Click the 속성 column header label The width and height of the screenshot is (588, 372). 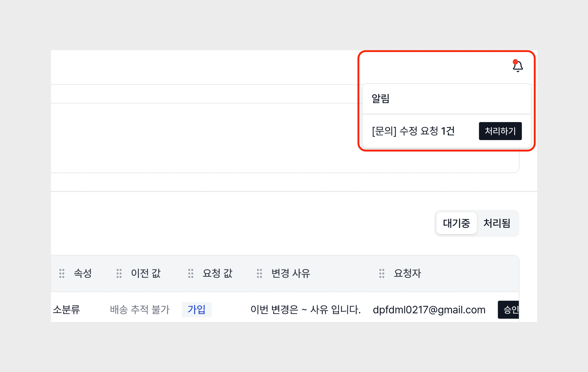tap(83, 273)
